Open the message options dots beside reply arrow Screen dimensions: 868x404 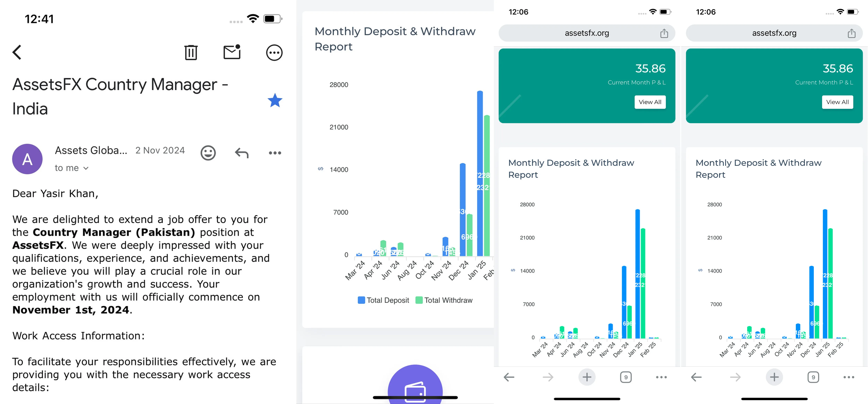[x=275, y=153]
